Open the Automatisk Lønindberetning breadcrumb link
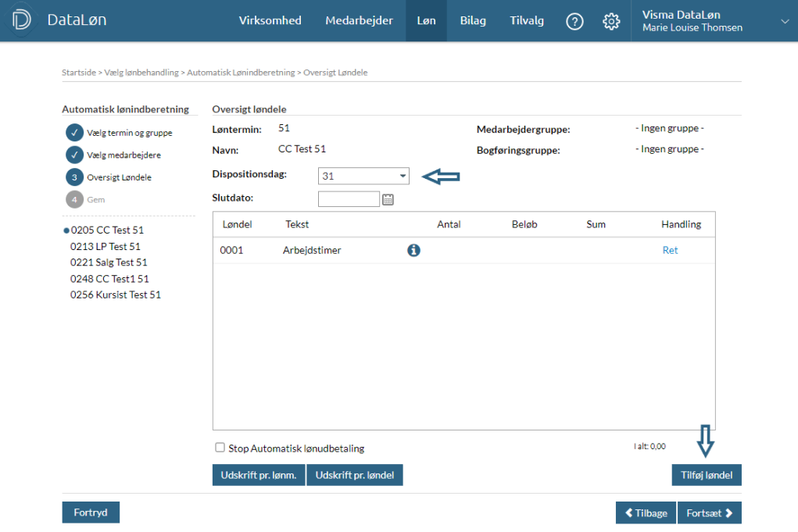The width and height of the screenshot is (798, 532). (241, 72)
